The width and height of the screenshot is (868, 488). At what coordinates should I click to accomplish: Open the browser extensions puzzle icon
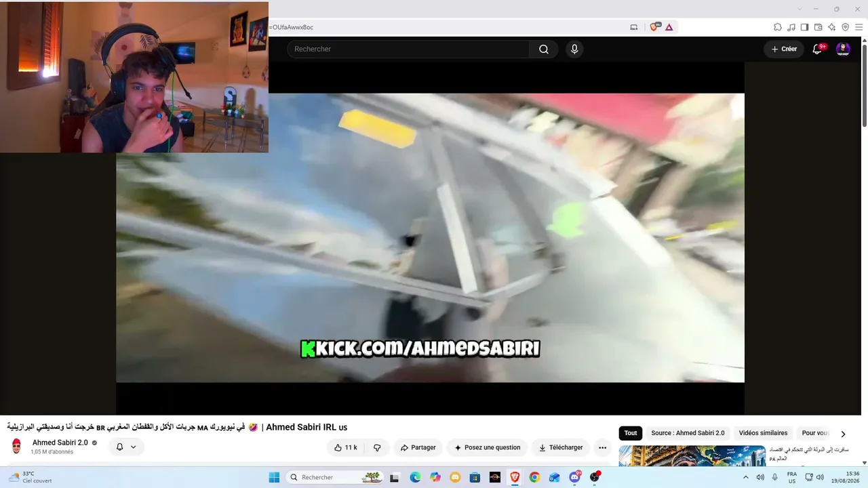click(778, 27)
